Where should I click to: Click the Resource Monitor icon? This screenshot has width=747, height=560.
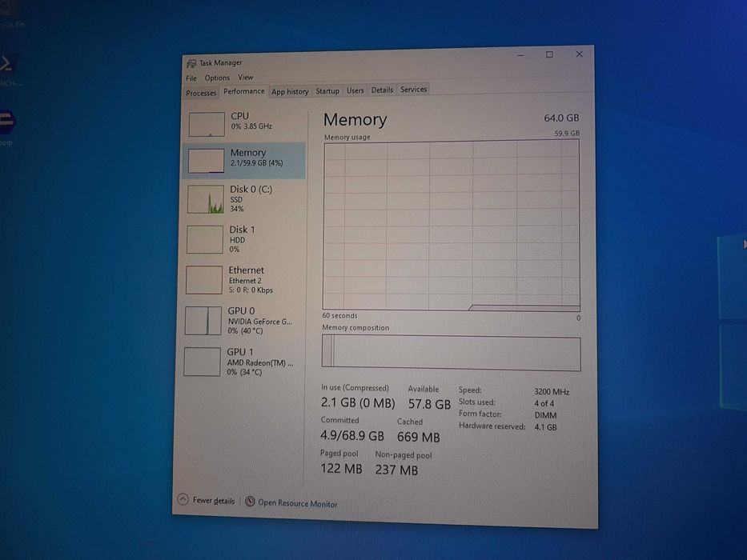click(x=250, y=502)
